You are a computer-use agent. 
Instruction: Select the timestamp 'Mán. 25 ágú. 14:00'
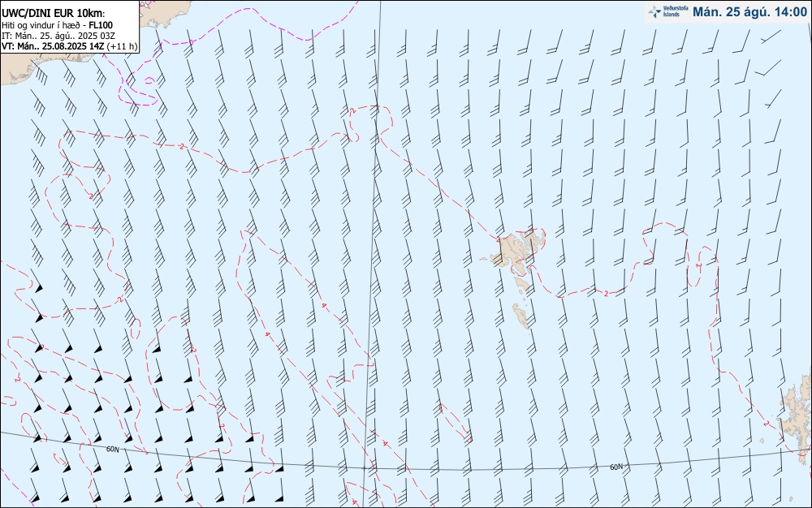(x=749, y=12)
